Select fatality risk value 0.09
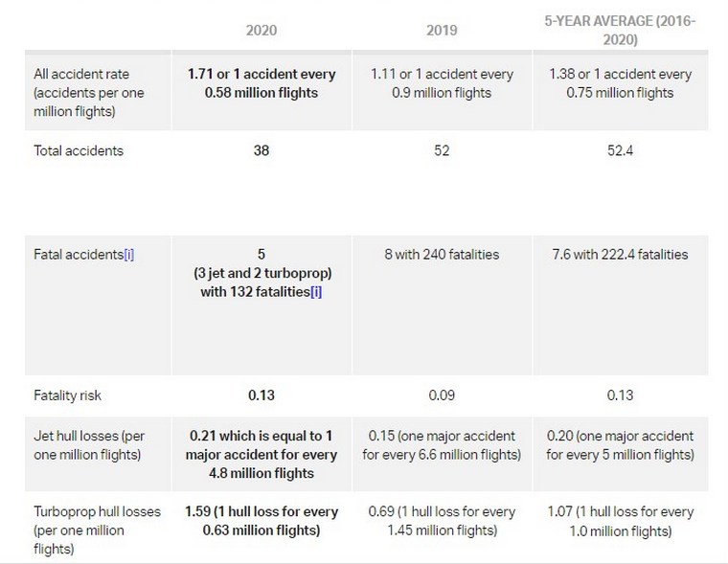This screenshot has height=564, width=728. tap(442, 395)
